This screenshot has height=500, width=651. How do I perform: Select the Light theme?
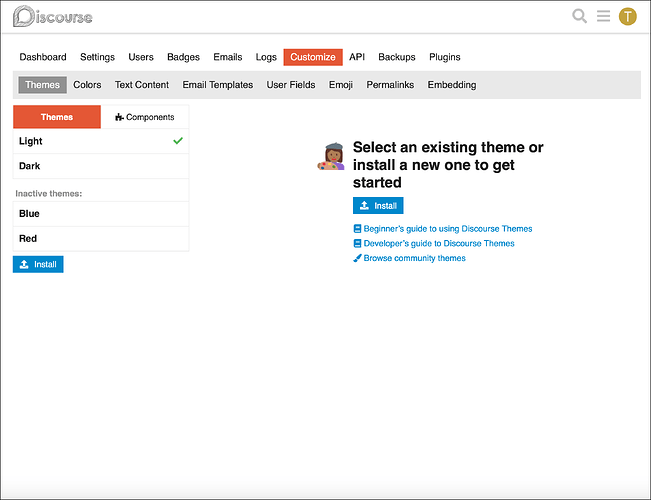(101, 141)
